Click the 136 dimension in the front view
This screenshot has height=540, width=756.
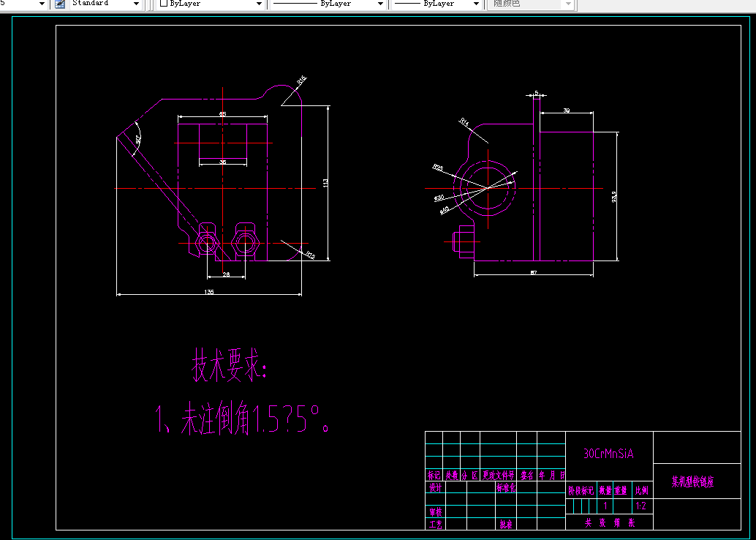tap(208, 291)
